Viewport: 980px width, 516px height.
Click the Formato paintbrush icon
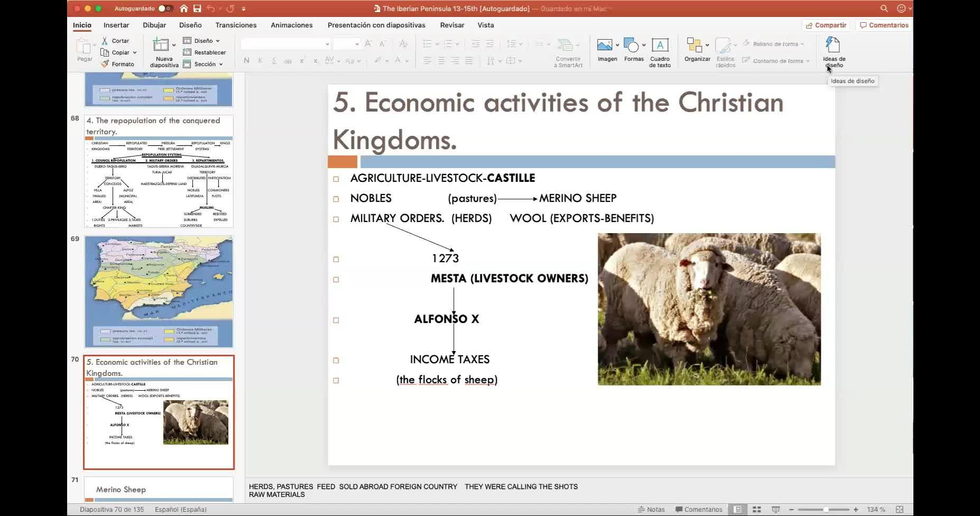(x=105, y=64)
